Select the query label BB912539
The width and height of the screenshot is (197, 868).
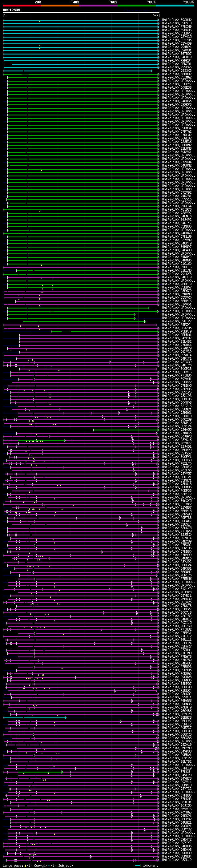pos(11,10)
